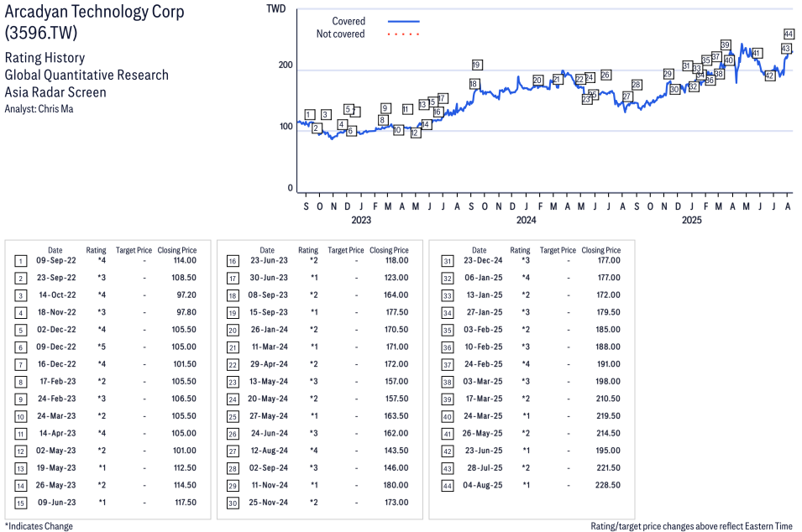
Task: Click the 2023 year label under the chart
Action: coord(361,220)
